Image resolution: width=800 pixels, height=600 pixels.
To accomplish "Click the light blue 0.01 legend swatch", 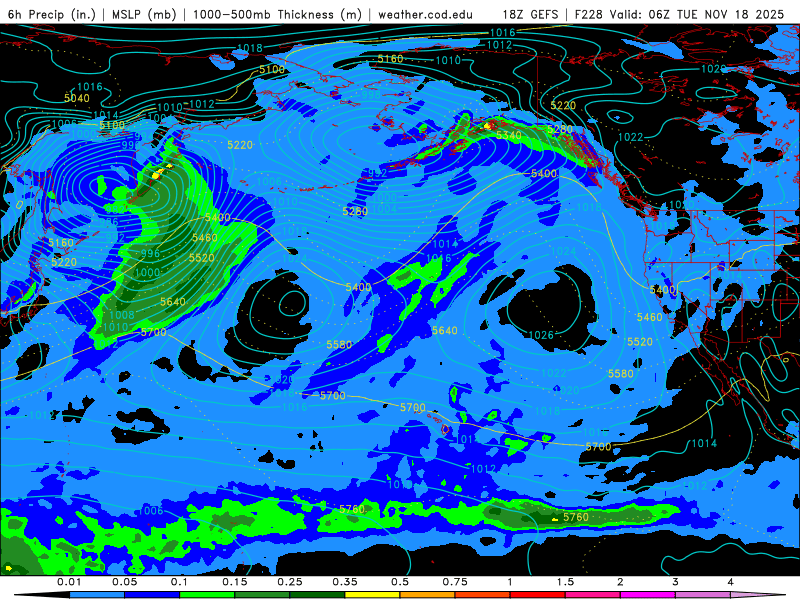I will point(96,595).
